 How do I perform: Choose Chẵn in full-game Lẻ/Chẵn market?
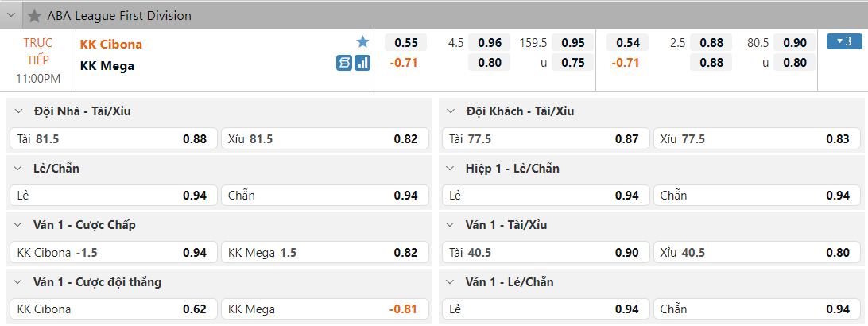324,196
